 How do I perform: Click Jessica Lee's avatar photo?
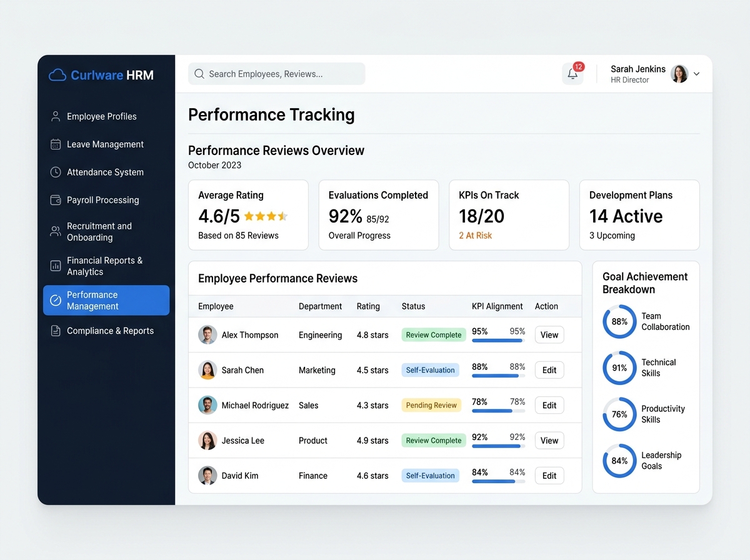click(207, 441)
